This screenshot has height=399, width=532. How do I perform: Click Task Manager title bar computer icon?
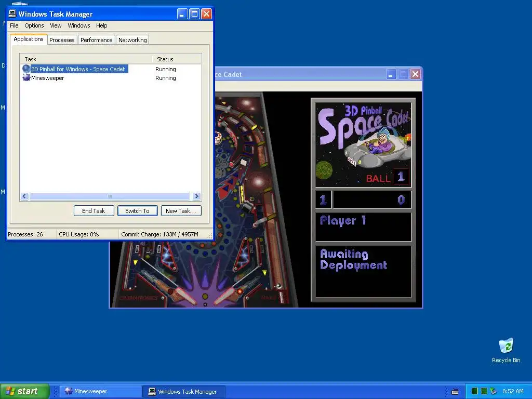tap(12, 14)
